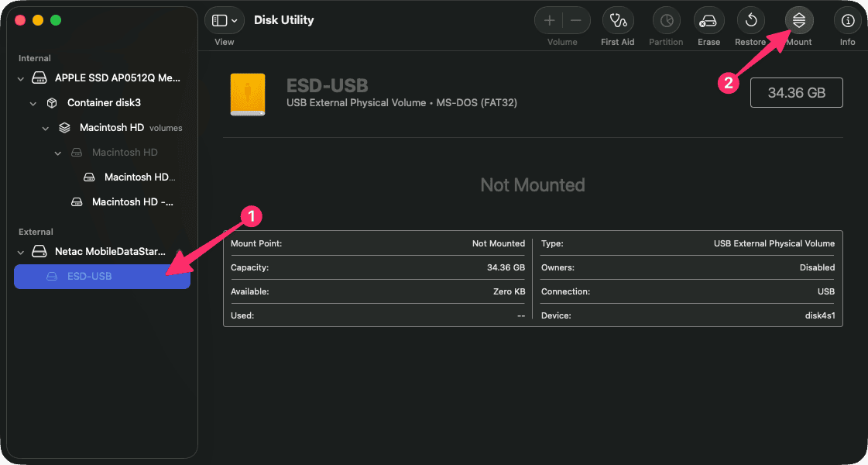This screenshot has height=465, width=868.
Task: Open the Info toolbar icon
Action: tap(848, 20)
